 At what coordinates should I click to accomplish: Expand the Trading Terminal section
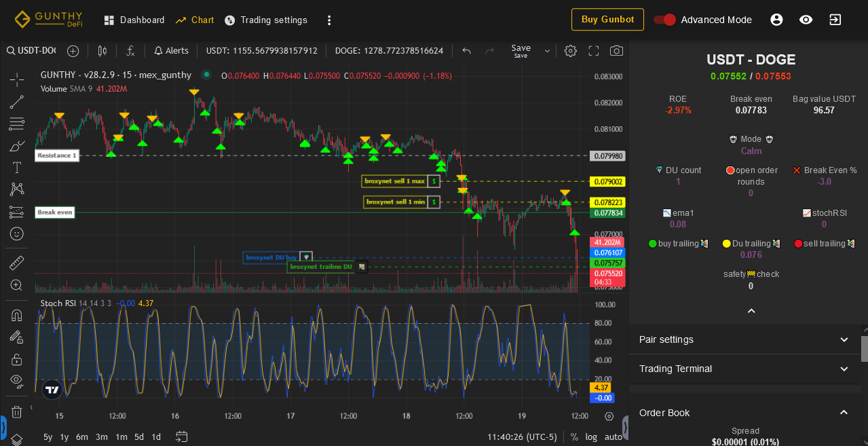(x=745, y=369)
